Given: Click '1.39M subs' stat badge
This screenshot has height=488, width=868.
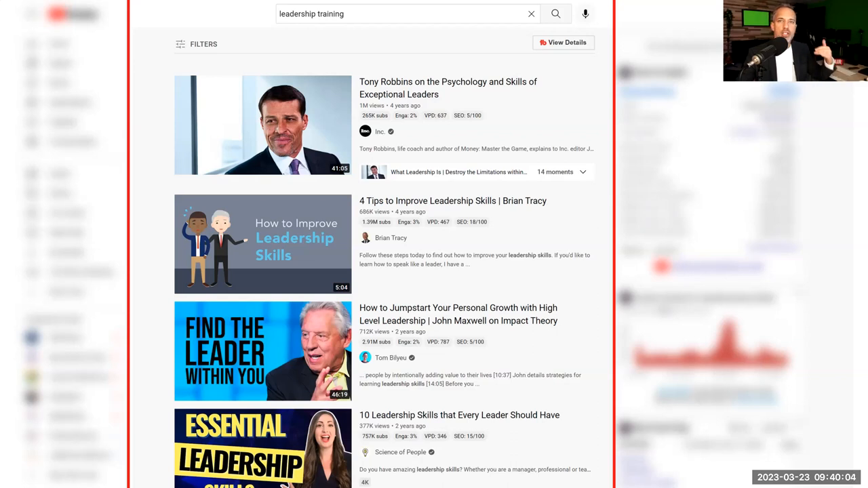Looking at the screenshot, I should (x=376, y=222).
